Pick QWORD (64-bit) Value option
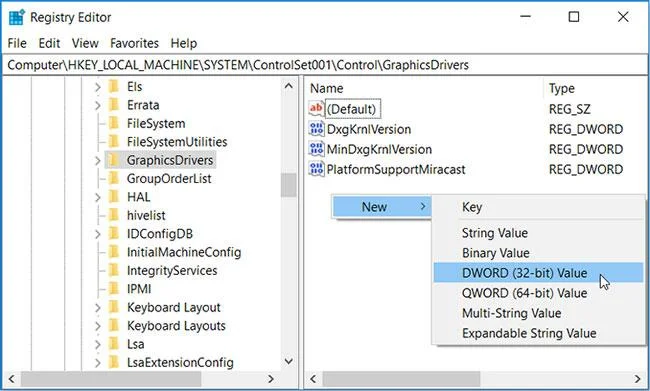The width and height of the screenshot is (650, 391). pos(538,293)
